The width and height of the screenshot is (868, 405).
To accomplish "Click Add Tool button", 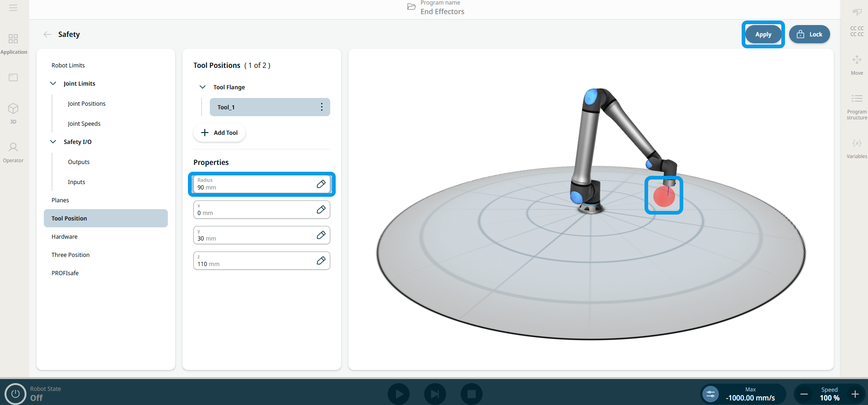I will [x=219, y=133].
